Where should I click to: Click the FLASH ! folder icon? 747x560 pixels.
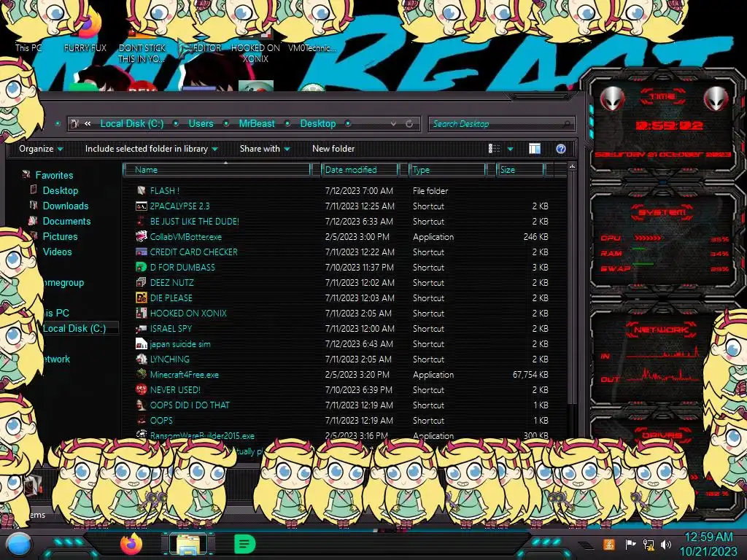(141, 190)
